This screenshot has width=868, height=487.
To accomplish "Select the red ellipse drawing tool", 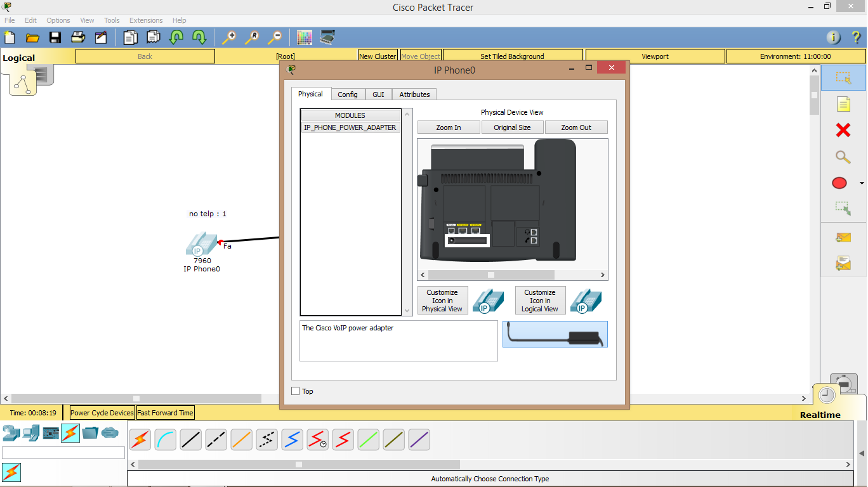I will (839, 183).
